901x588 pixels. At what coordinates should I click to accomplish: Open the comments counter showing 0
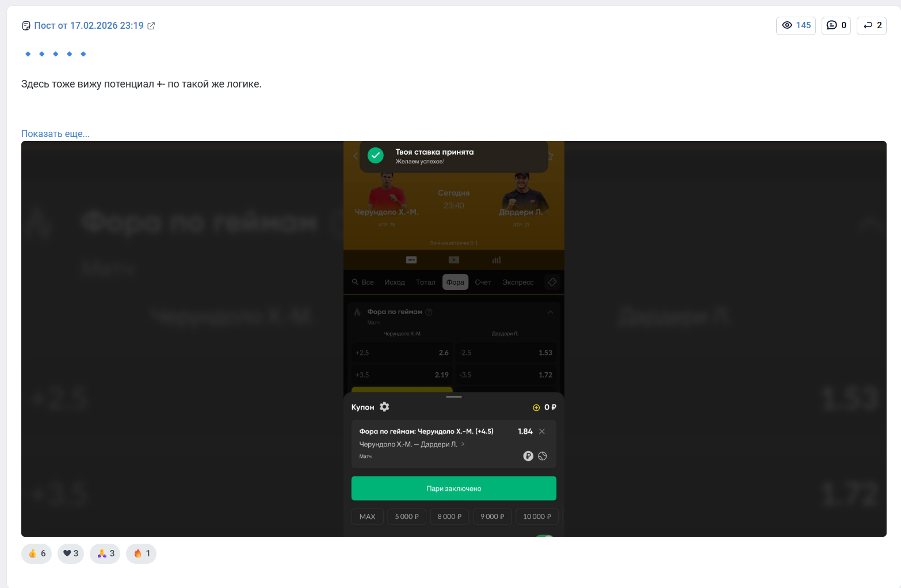tap(836, 25)
